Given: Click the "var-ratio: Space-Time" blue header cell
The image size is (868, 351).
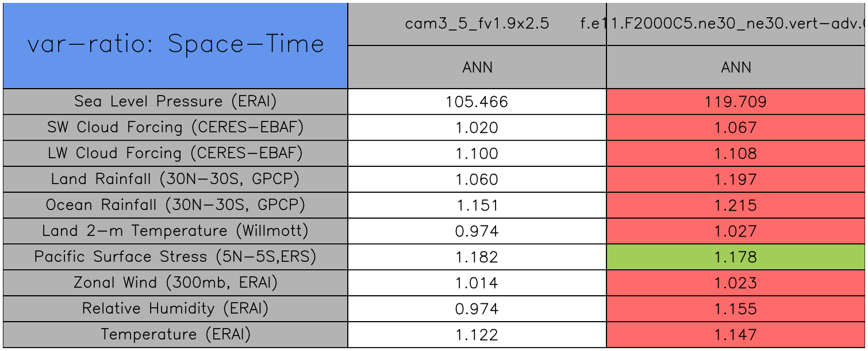Looking at the screenshot, I should pos(175,45).
